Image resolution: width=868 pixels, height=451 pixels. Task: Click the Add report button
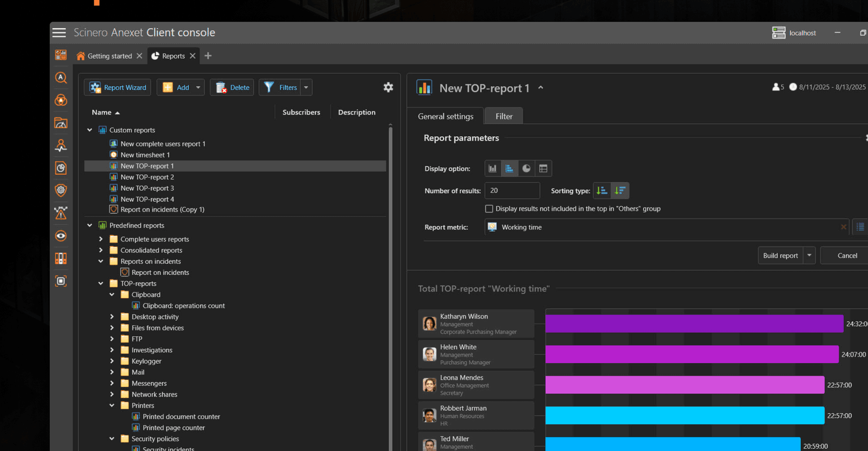[176, 87]
